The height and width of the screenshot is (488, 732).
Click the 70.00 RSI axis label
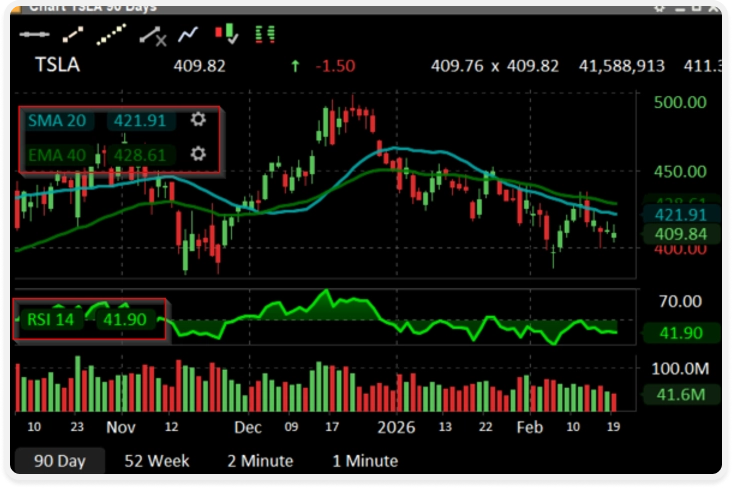(680, 301)
